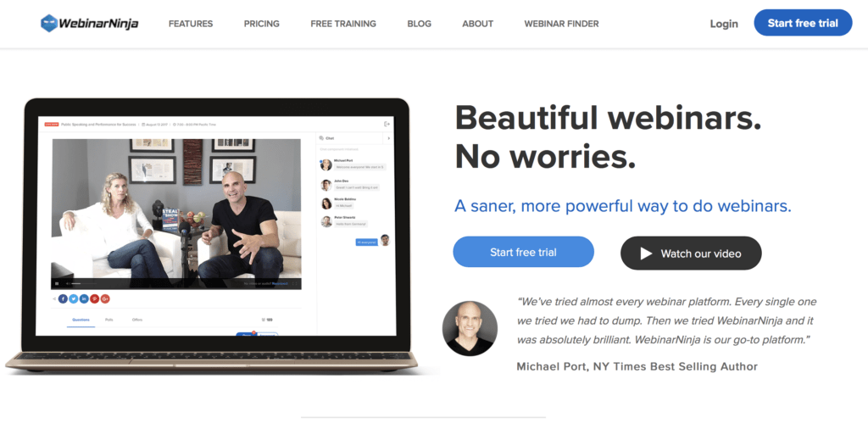
Task: Click Michael Port's testimonial photo
Action: 470,328
